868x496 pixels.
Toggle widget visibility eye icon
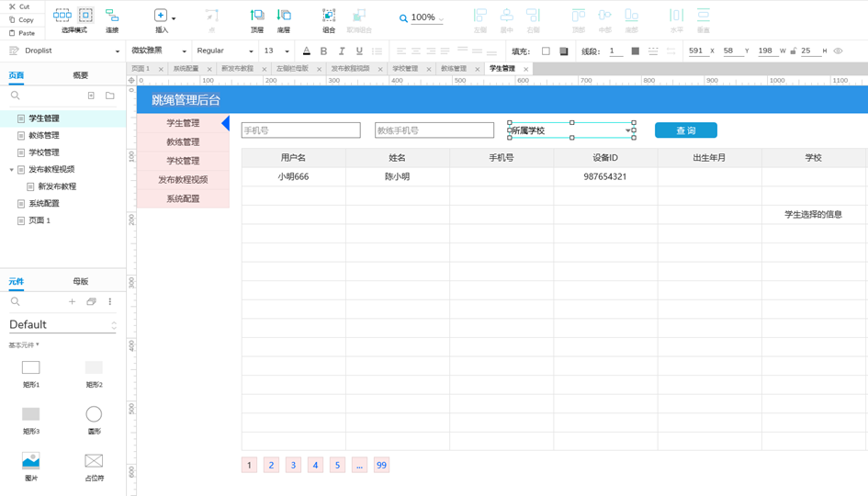pyautogui.click(x=838, y=51)
